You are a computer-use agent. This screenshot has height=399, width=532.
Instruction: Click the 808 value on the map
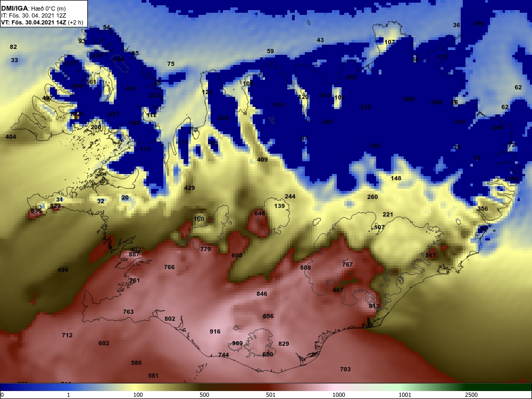coord(305,268)
